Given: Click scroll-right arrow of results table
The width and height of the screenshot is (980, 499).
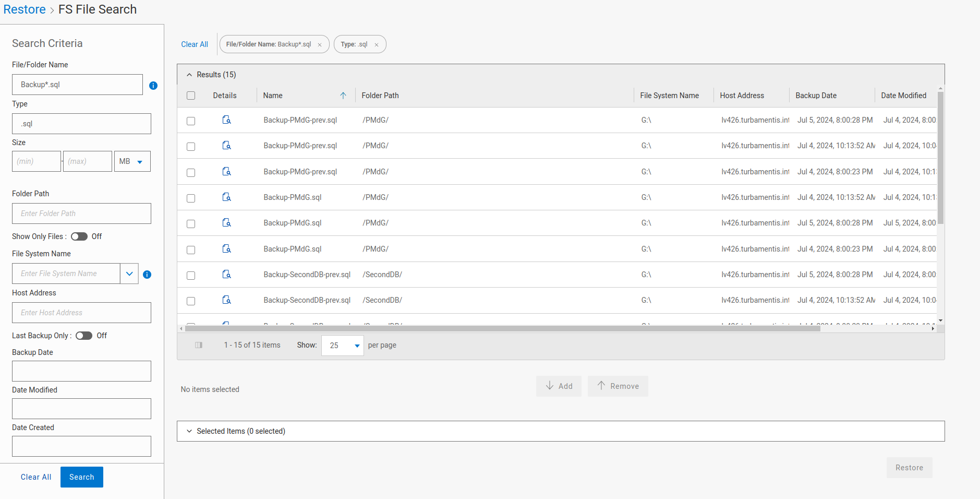Looking at the screenshot, I should click(933, 328).
